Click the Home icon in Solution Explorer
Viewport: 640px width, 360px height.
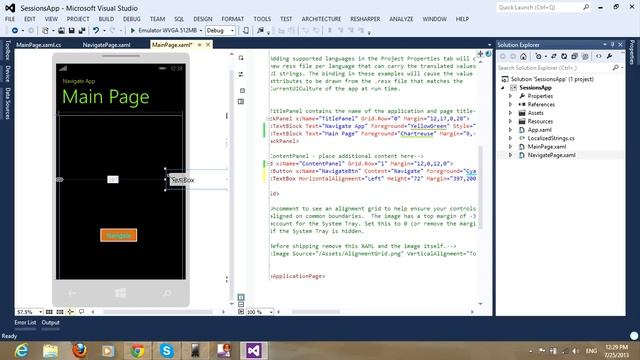pyautogui.click(x=523, y=56)
